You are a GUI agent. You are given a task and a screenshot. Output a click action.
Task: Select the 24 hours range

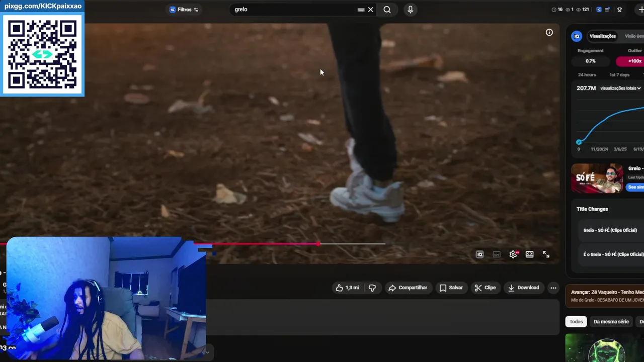coord(587,75)
